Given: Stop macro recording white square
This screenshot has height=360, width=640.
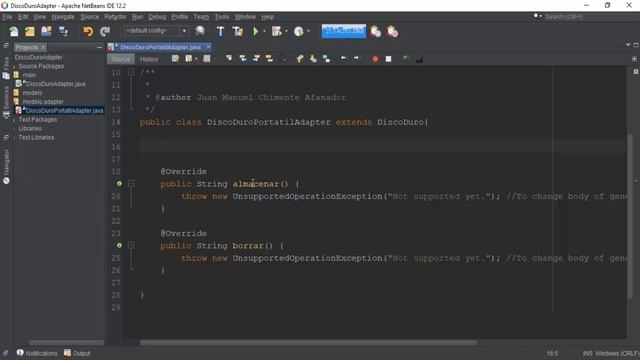Looking at the screenshot, I should click(389, 59).
